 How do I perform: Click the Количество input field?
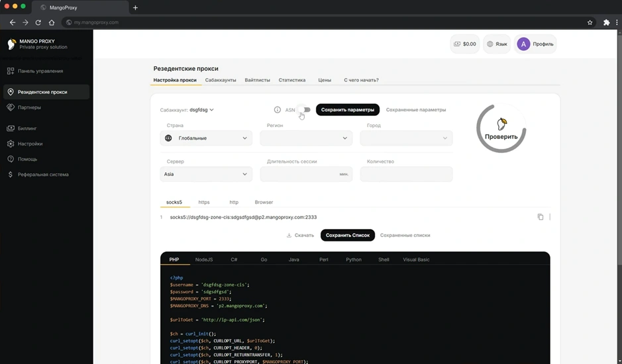click(406, 174)
